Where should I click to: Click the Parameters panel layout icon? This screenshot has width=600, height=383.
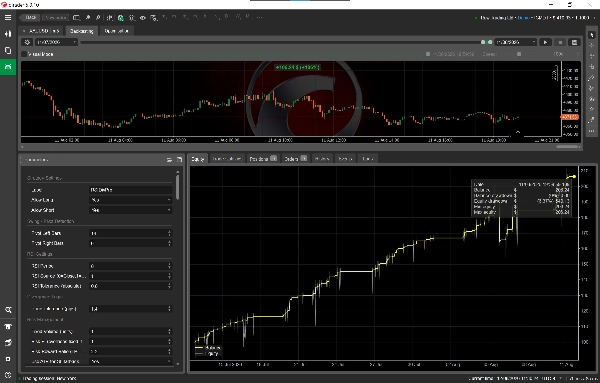coord(169,160)
